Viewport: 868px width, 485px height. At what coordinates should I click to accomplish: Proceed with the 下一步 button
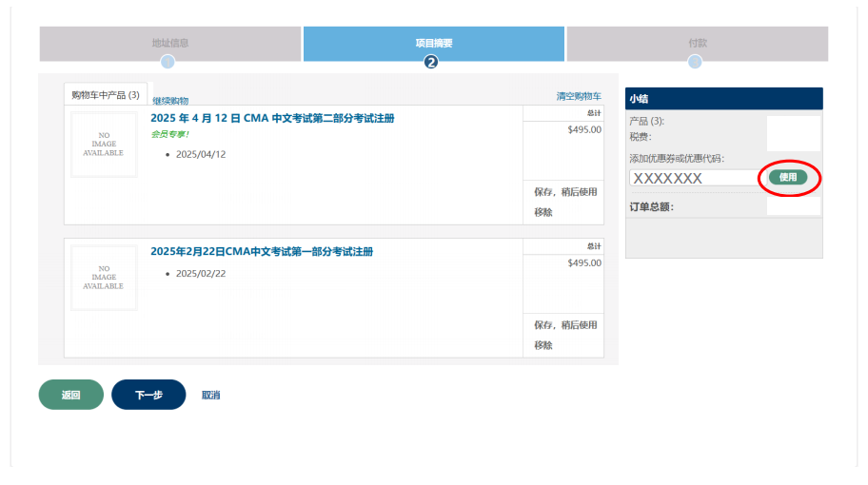148,395
